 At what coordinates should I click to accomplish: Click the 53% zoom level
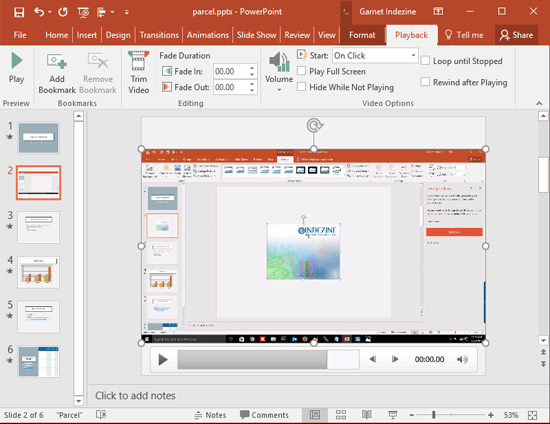click(x=511, y=415)
